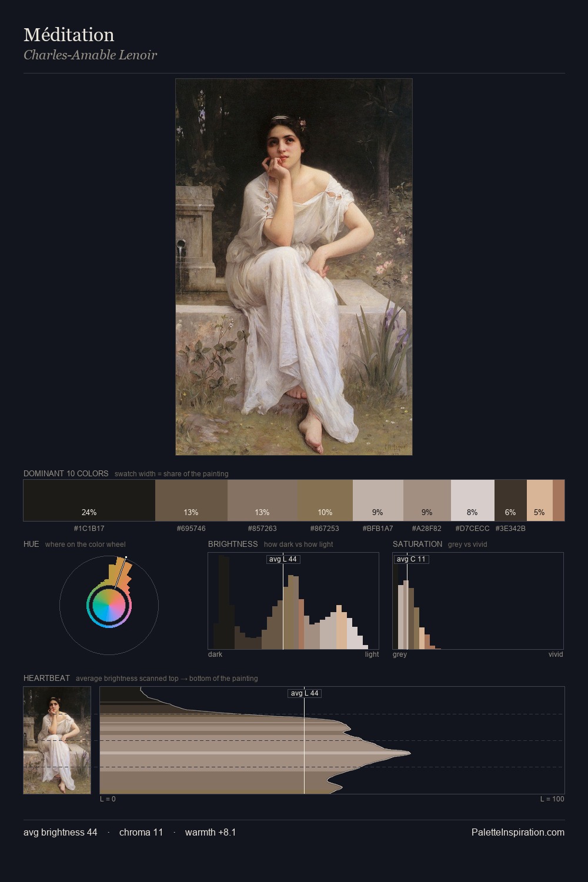588x882 pixels.
Task: Click the hex code #857263 label
Action: pyautogui.click(x=262, y=529)
